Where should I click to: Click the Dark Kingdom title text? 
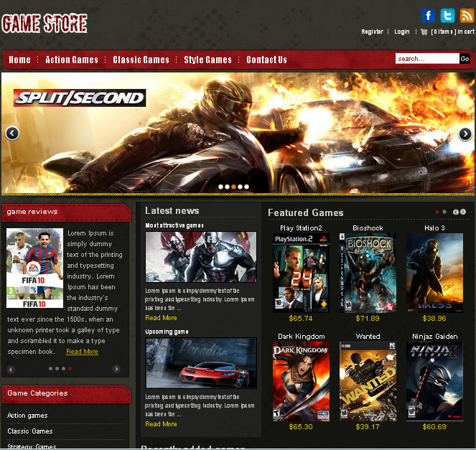click(301, 337)
